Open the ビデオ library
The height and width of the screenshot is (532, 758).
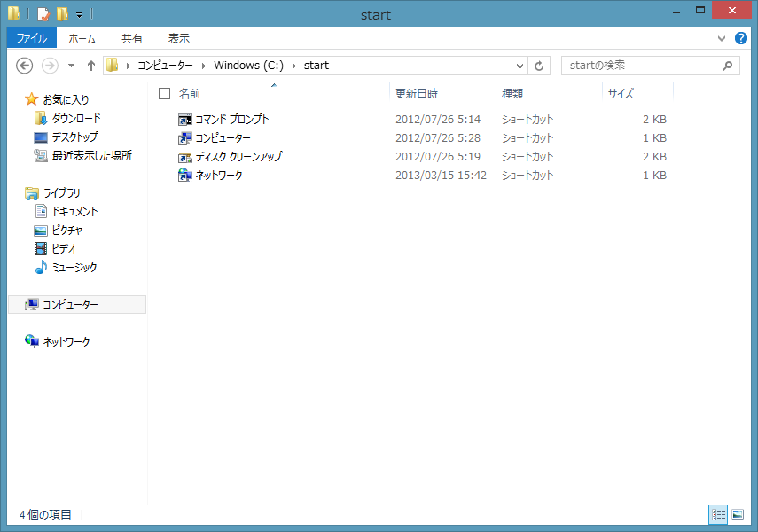tap(65, 248)
